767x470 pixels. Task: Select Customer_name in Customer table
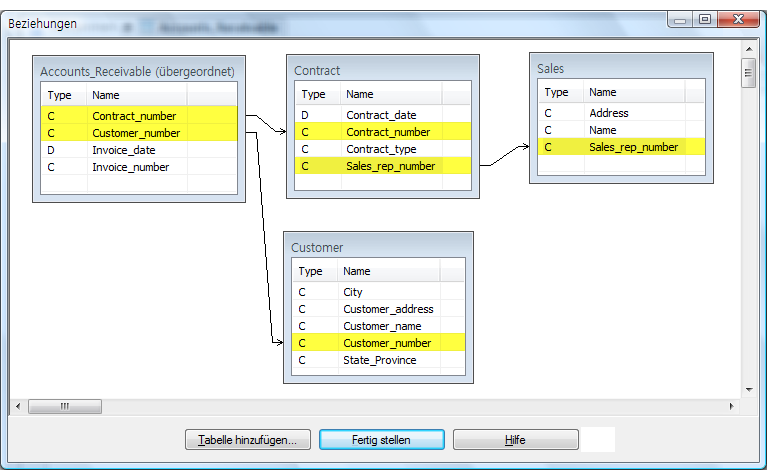tap(382, 326)
